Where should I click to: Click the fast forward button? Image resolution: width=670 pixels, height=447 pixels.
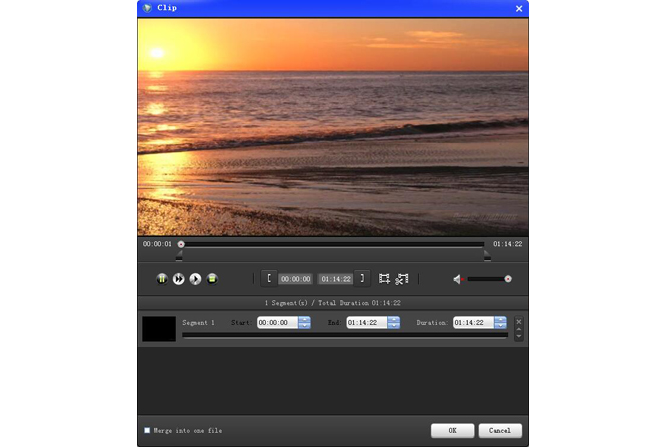179,279
